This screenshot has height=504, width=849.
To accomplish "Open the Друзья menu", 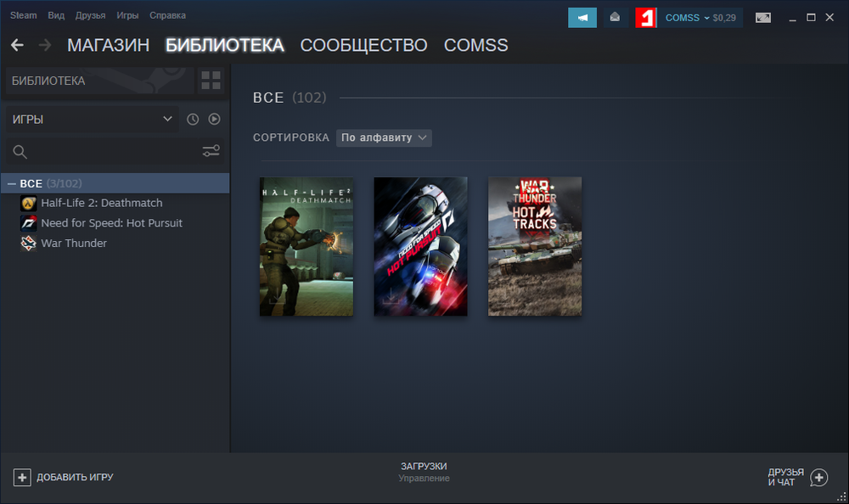I will (x=91, y=15).
